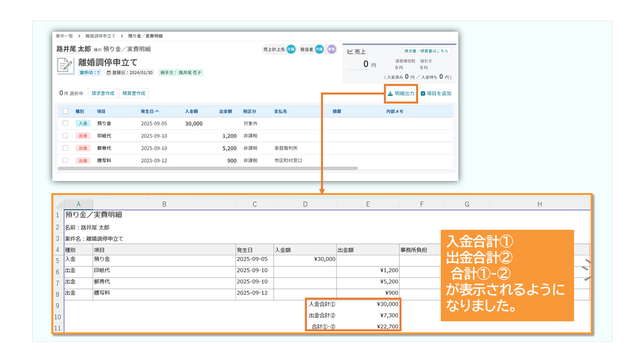Image resolution: width=644 pixels, height=362 pixels.
Task: Open 案件一覧 in the breadcrumb
Action: (x=64, y=36)
